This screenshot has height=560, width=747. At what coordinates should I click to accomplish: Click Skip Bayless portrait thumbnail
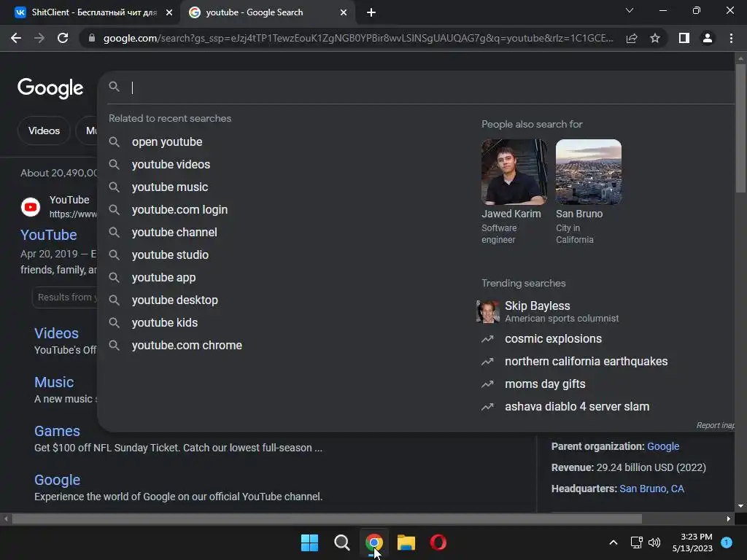488,311
